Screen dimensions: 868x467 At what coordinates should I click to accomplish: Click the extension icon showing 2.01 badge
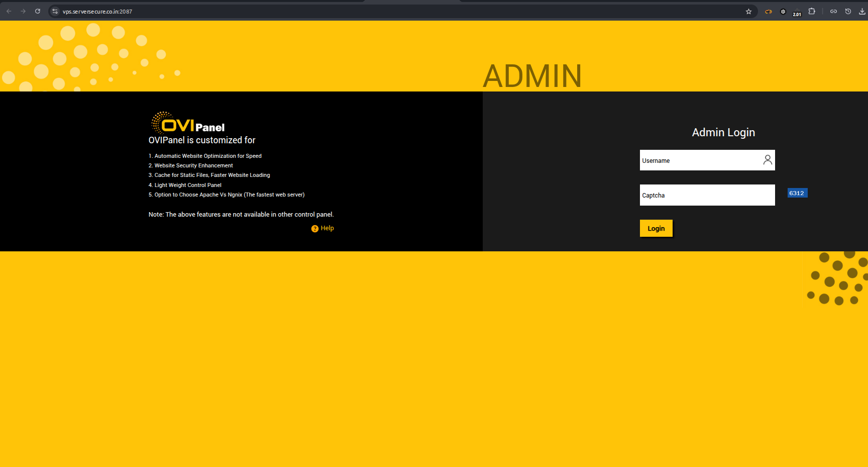coord(797,12)
